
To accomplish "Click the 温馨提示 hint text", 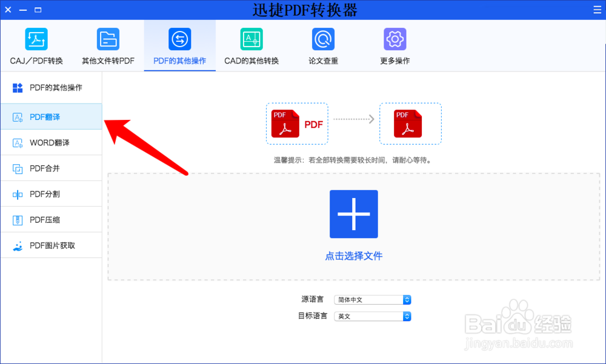I will [x=353, y=160].
